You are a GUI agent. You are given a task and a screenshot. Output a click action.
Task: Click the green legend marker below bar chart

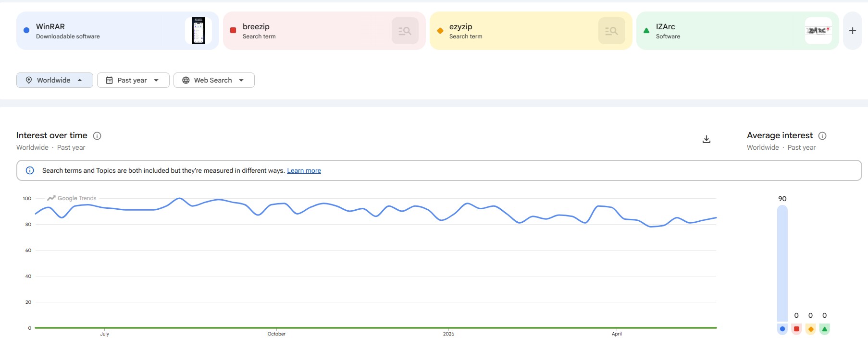click(825, 329)
